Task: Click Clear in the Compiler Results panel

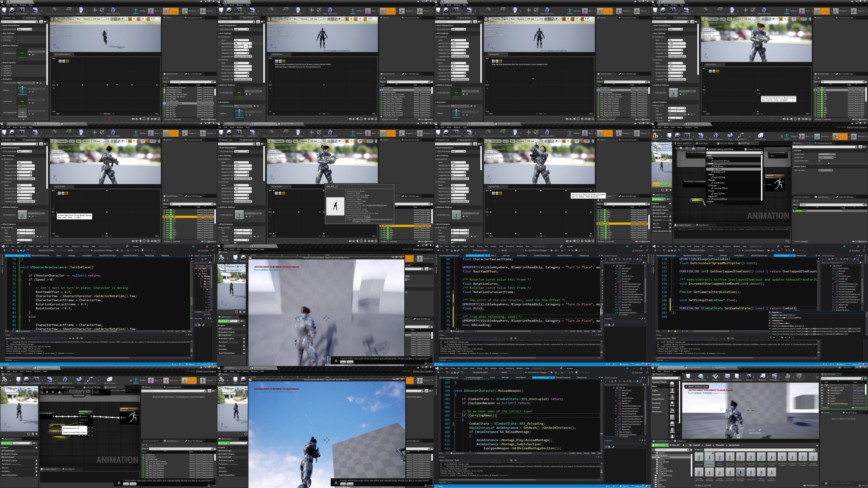Action: [787, 241]
